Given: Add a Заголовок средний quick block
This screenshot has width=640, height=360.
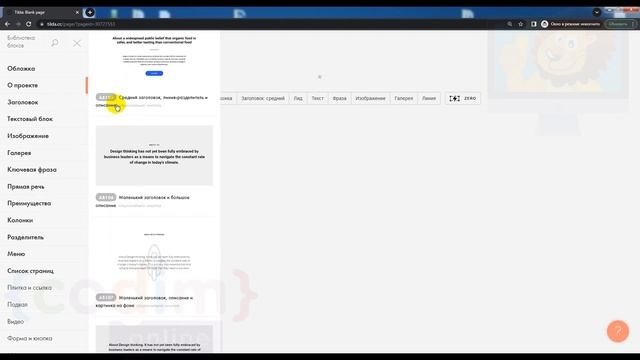Looking at the screenshot, I should (x=263, y=98).
